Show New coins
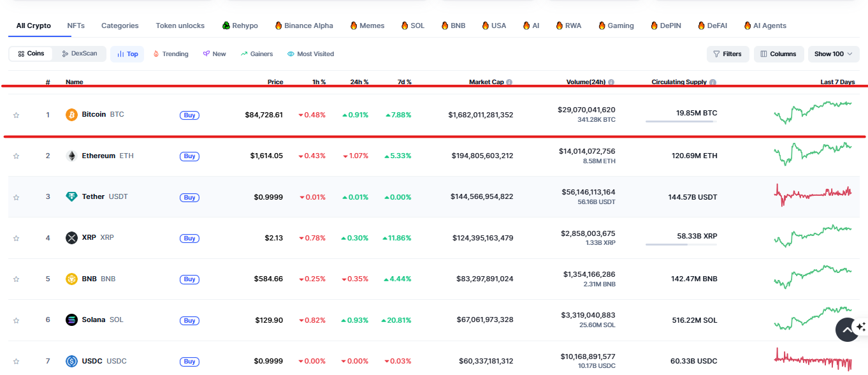Screen dimensions: 868x375 pyautogui.click(x=215, y=54)
